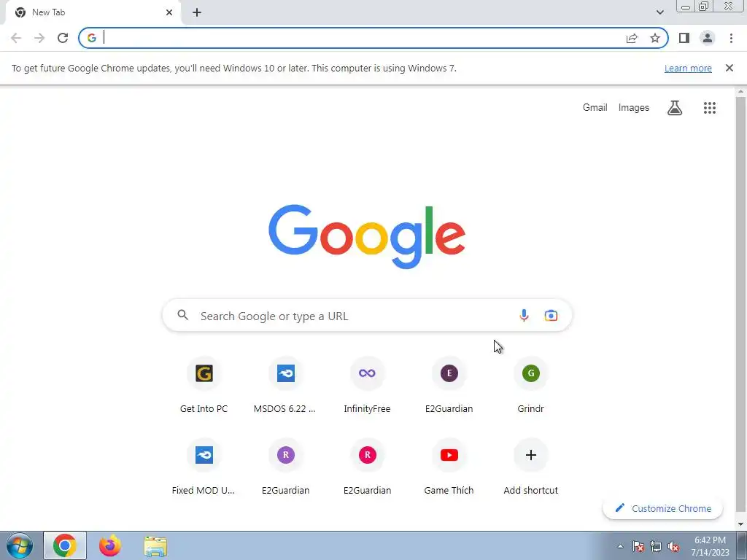The width and height of the screenshot is (747, 560).
Task: Start voice search with microphone icon
Action: [524, 315]
